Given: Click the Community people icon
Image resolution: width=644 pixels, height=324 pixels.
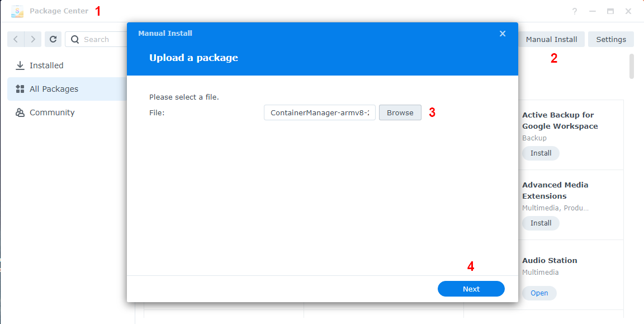Looking at the screenshot, I should coord(20,112).
